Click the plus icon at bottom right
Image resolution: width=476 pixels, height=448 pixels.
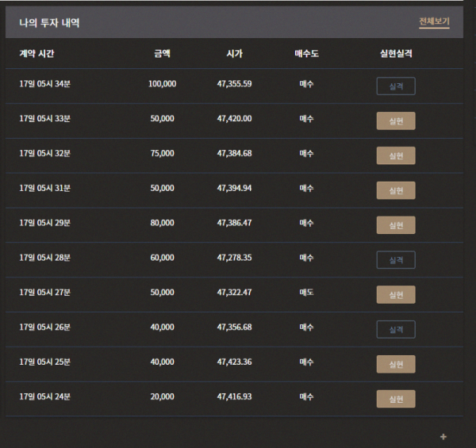click(x=443, y=436)
